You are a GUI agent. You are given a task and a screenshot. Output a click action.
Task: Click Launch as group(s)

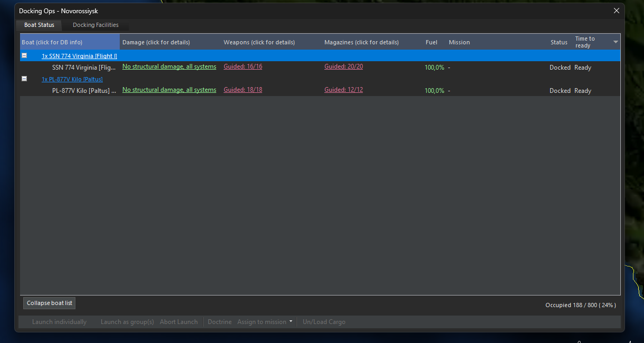pyautogui.click(x=127, y=321)
